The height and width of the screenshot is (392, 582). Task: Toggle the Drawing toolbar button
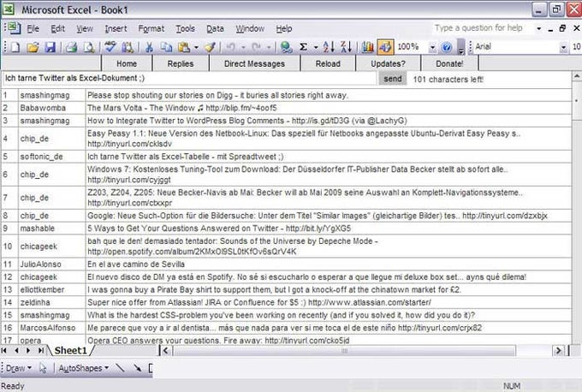[385, 47]
